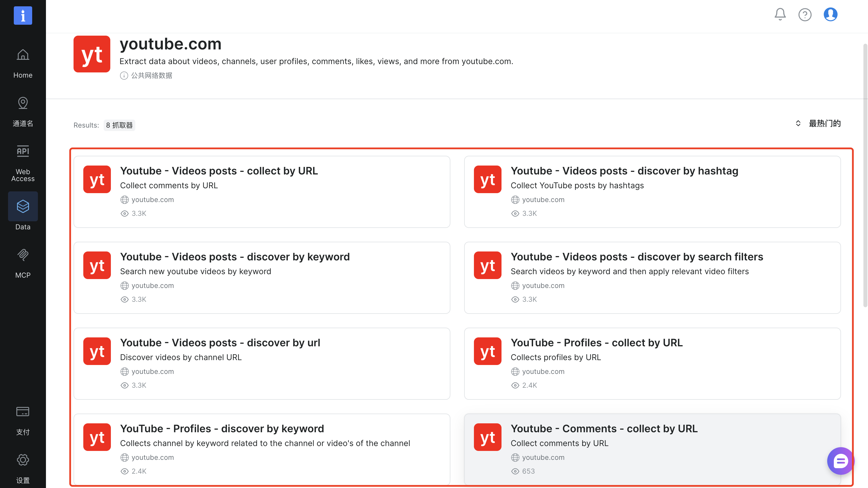Click the help question mark icon

[805, 14]
